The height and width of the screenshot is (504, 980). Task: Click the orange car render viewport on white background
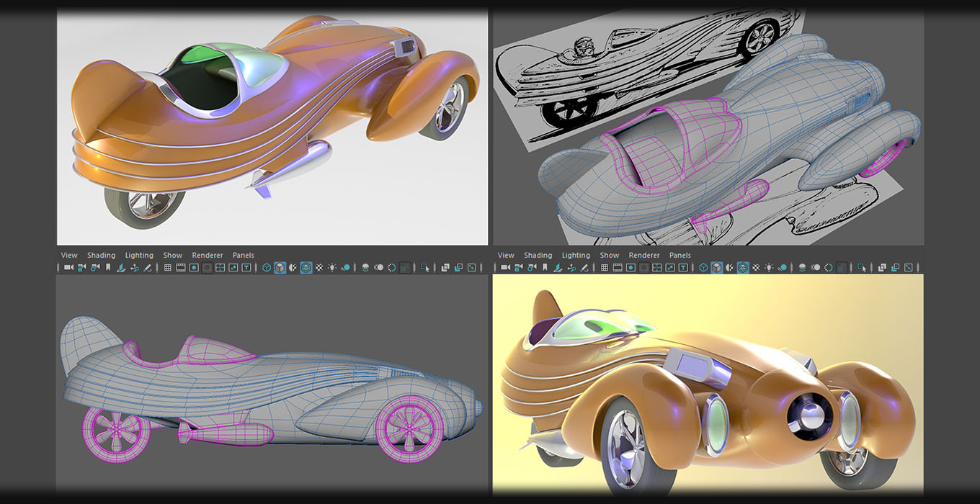(272, 127)
